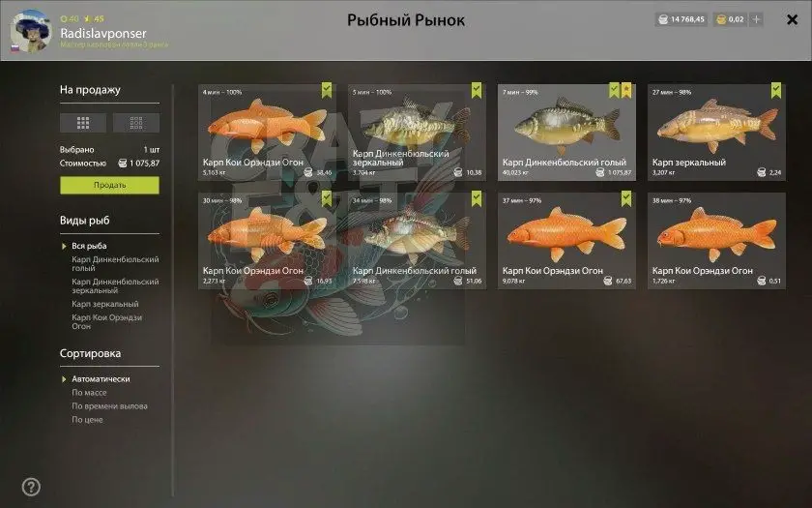Click the star trophy badge on the 40,023 kg carp
812x508 pixels.
626,90
